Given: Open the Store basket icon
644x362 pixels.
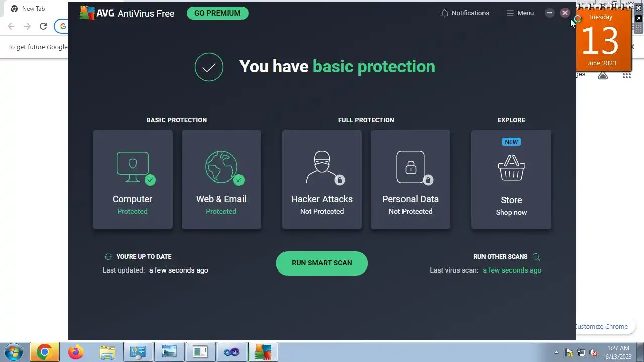Looking at the screenshot, I should click(x=511, y=168).
